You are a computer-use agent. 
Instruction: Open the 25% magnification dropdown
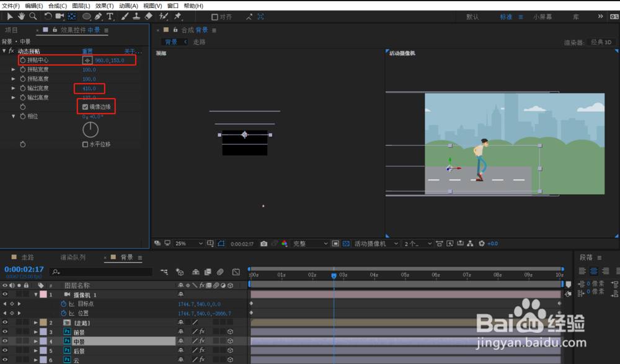point(188,244)
